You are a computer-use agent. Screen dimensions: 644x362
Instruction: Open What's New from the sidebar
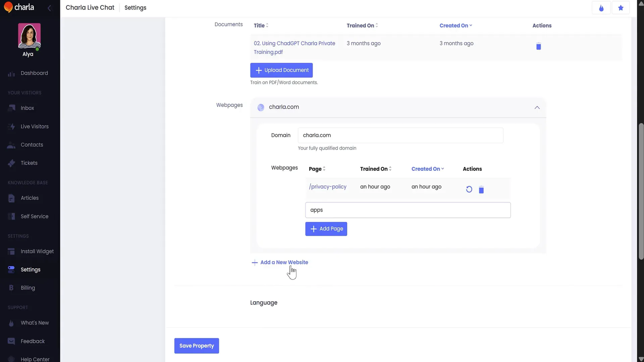tap(35, 323)
